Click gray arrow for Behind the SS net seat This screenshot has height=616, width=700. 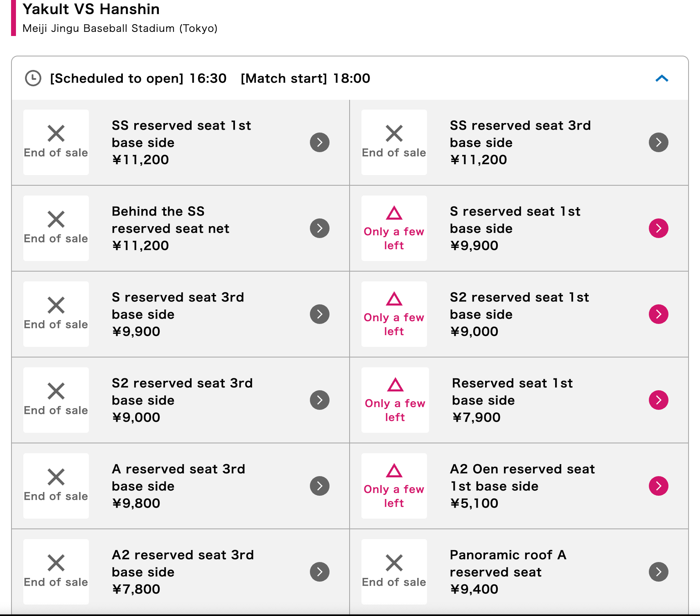320,228
